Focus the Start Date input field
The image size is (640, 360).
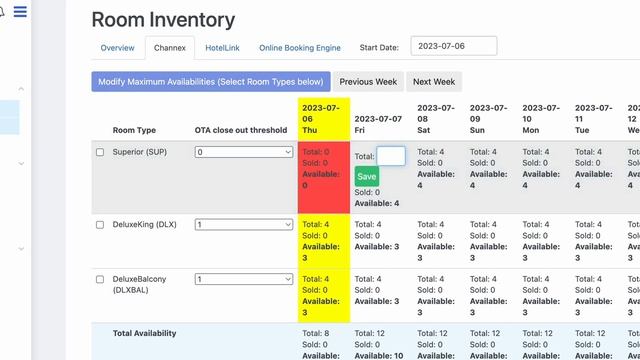point(454,46)
